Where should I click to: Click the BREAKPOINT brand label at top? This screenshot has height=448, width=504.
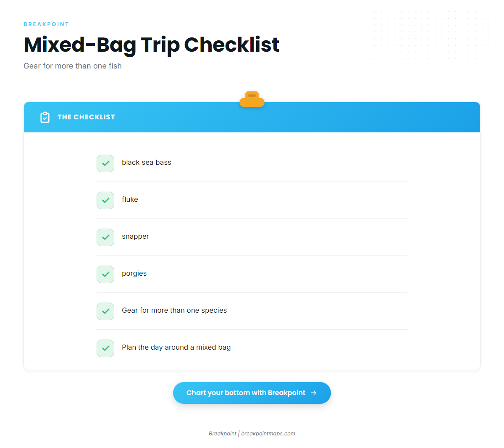(46, 24)
